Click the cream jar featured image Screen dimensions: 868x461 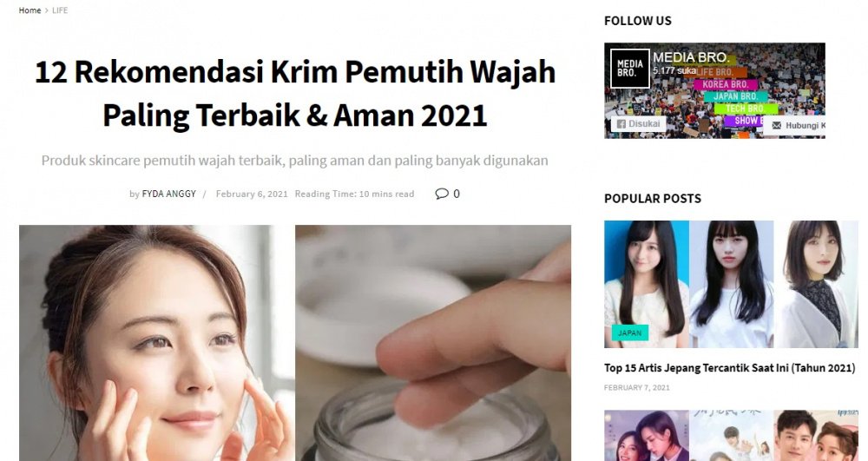[x=433, y=343]
